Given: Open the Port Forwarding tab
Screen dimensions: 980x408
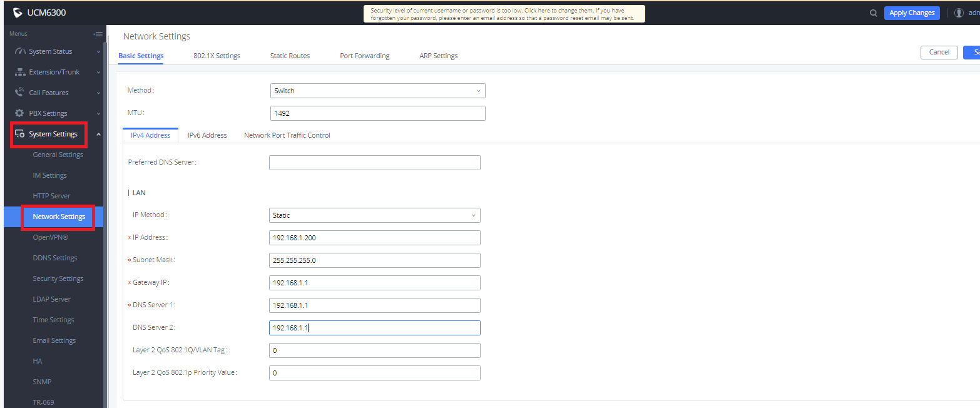Looking at the screenshot, I should click(365, 56).
